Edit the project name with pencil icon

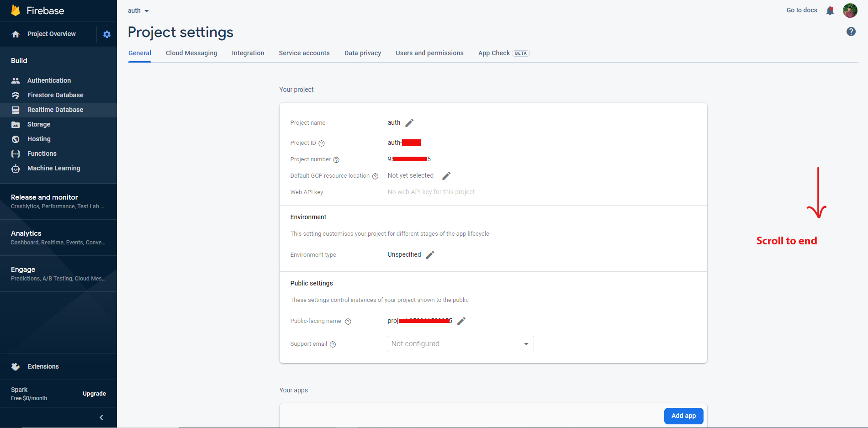coord(409,123)
